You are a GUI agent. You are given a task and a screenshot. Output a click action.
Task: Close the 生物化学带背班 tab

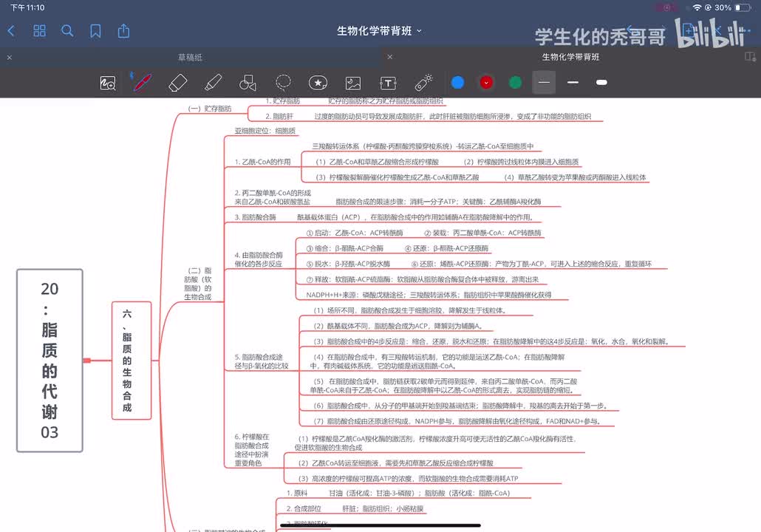(389, 57)
